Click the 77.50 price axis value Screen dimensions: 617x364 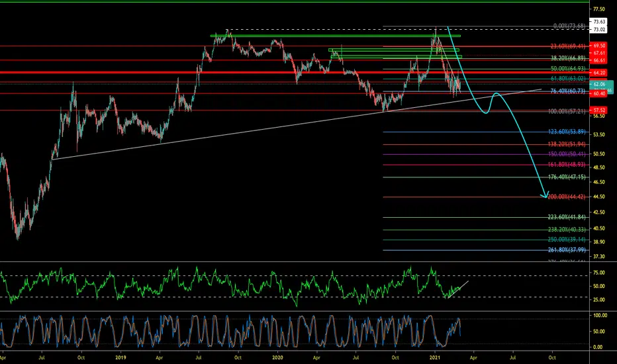pos(599,9)
